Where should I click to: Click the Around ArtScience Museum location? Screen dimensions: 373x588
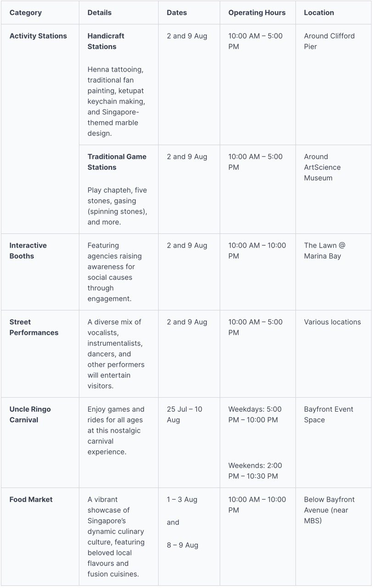pos(322,167)
